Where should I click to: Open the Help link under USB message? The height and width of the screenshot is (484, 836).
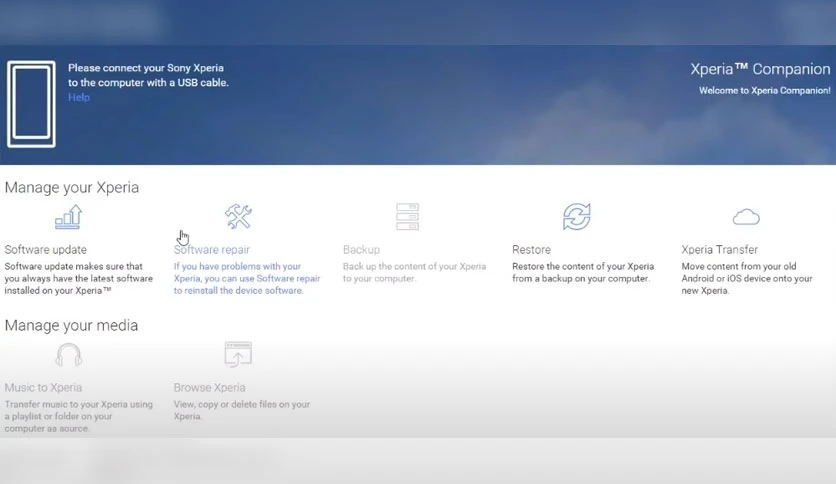(x=79, y=98)
